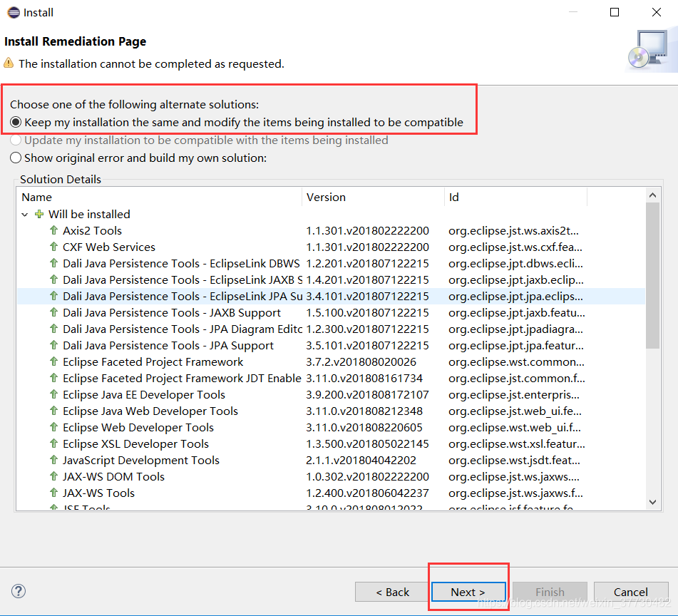Click arrow icon of JAX-WS DOM Tools
Viewport: 678px width, 616px height.
53,477
